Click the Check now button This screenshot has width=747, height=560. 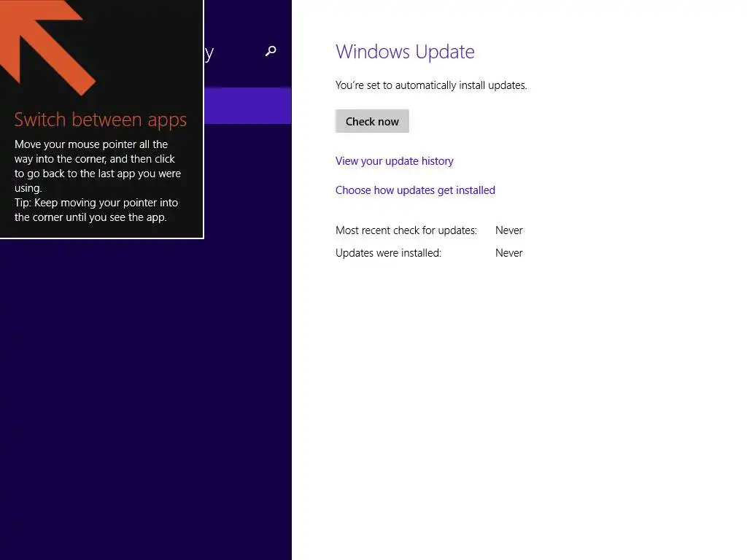(x=372, y=122)
